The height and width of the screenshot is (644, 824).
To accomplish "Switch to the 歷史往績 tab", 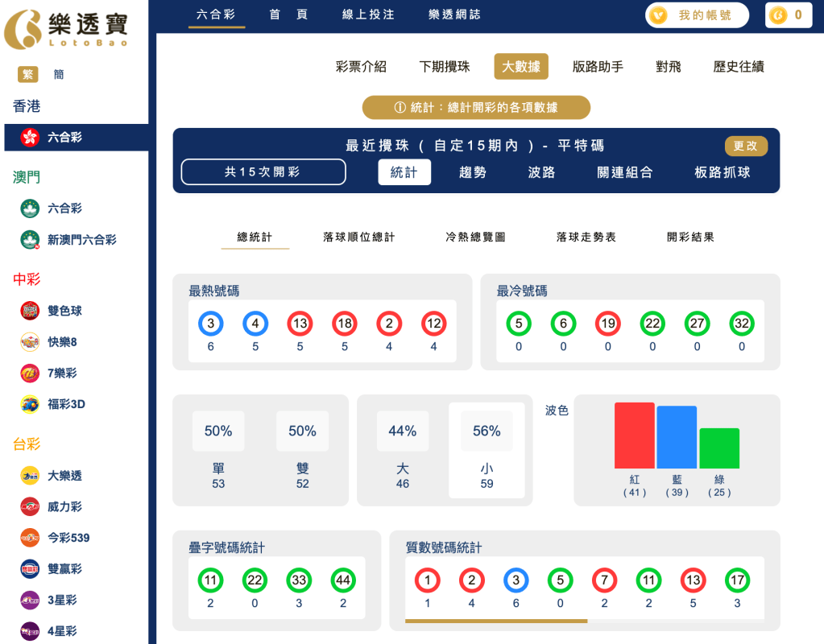I will click(738, 67).
